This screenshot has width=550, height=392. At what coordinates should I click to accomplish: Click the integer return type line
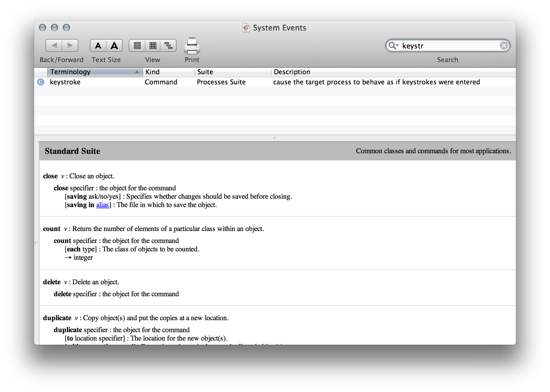pyautogui.click(x=79, y=257)
